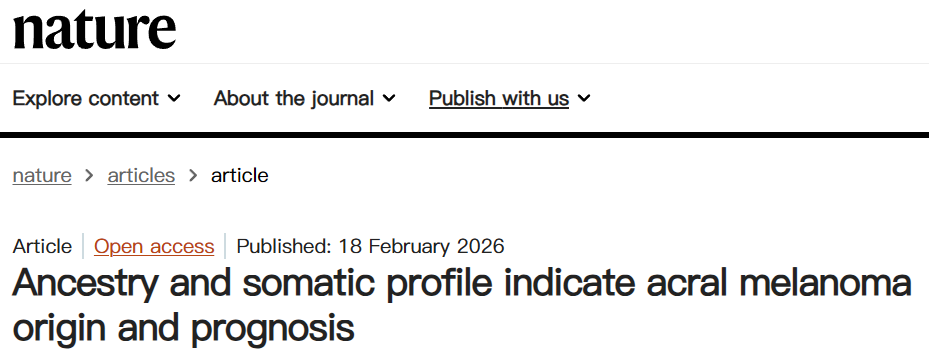929x360 pixels.
Task: Go to the articles breadcrumb link
Action: tap(141, 175)
